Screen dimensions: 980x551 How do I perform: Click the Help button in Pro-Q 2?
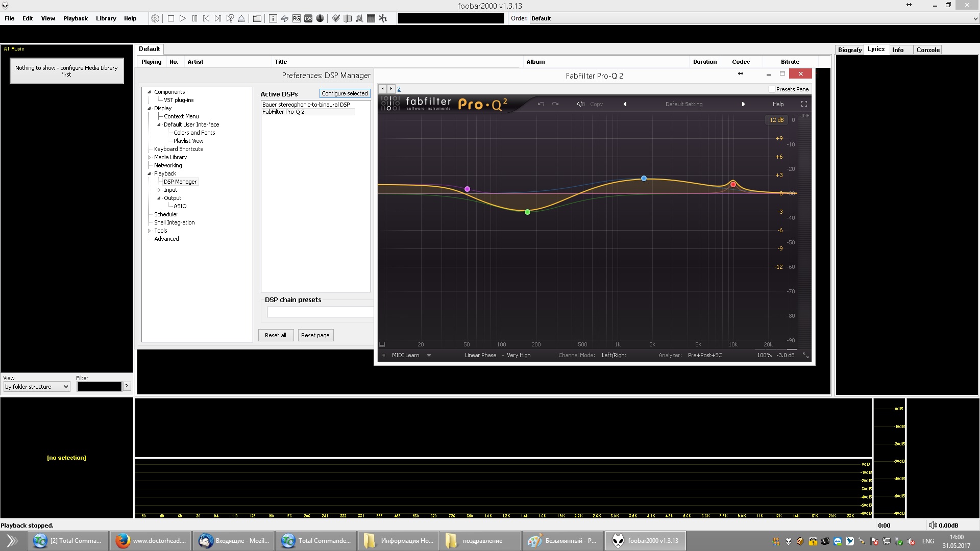tap(778, 104)
